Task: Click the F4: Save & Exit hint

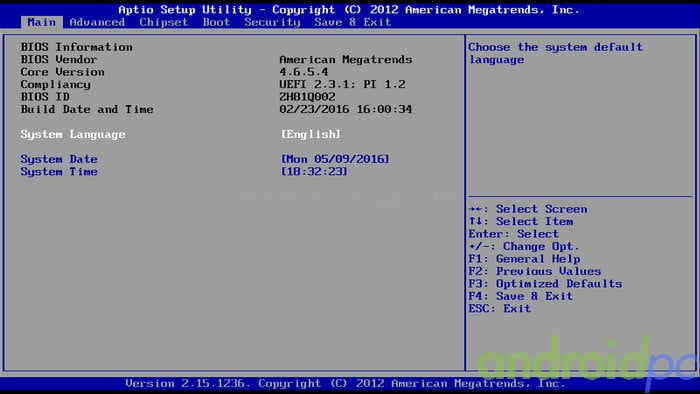Action: (521, 297)
